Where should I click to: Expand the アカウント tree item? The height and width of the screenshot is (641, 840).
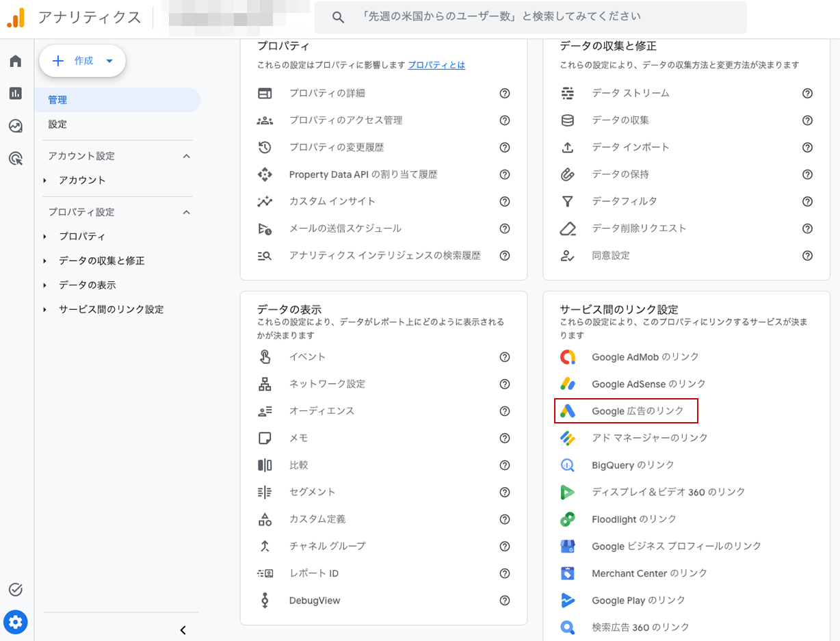pyautogui.click(x=45, y=181)
